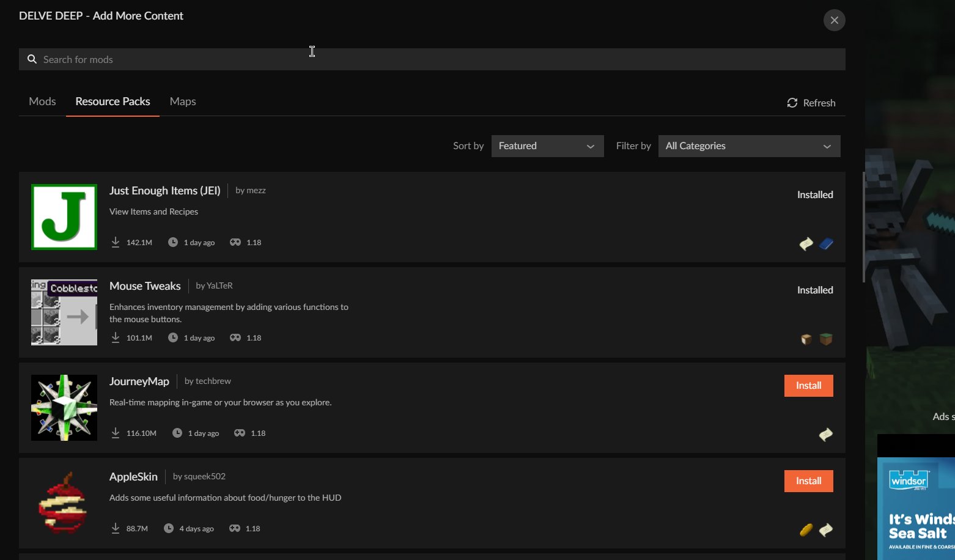Click the gamepad version icon on Just Enough Items
955x560 pixels.
click(x=235, y=242)
